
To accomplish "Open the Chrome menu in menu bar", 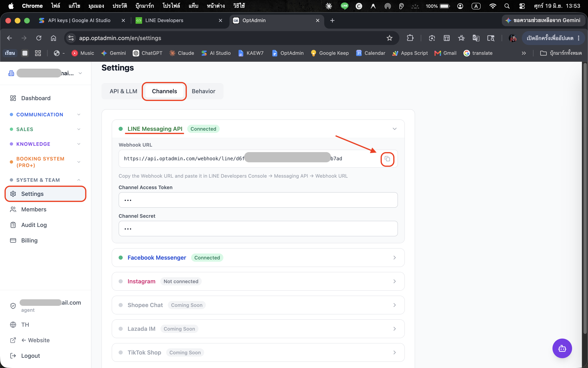I will pos(32,6).
